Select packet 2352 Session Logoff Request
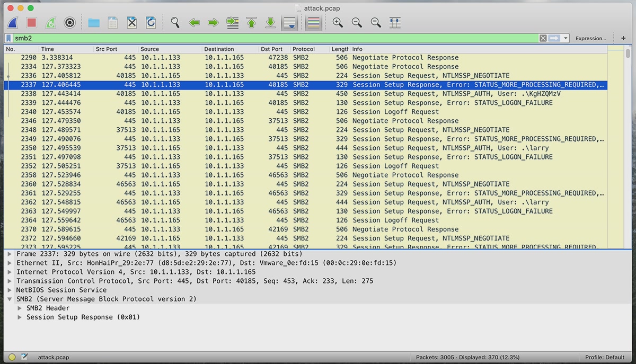Image resolution: width=636 pixels, height=364 pixels. click(305, 166)
